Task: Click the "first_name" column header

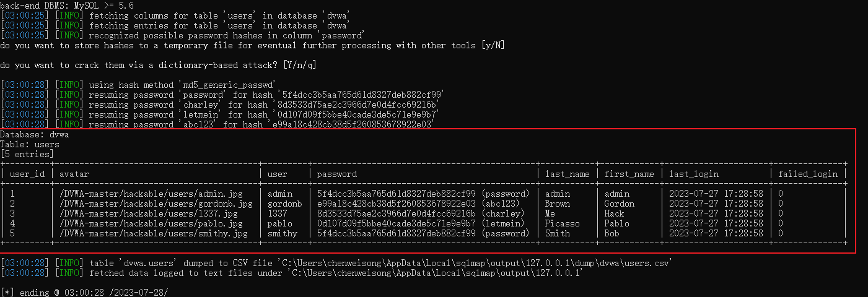Action: click(x=629, y=174)
